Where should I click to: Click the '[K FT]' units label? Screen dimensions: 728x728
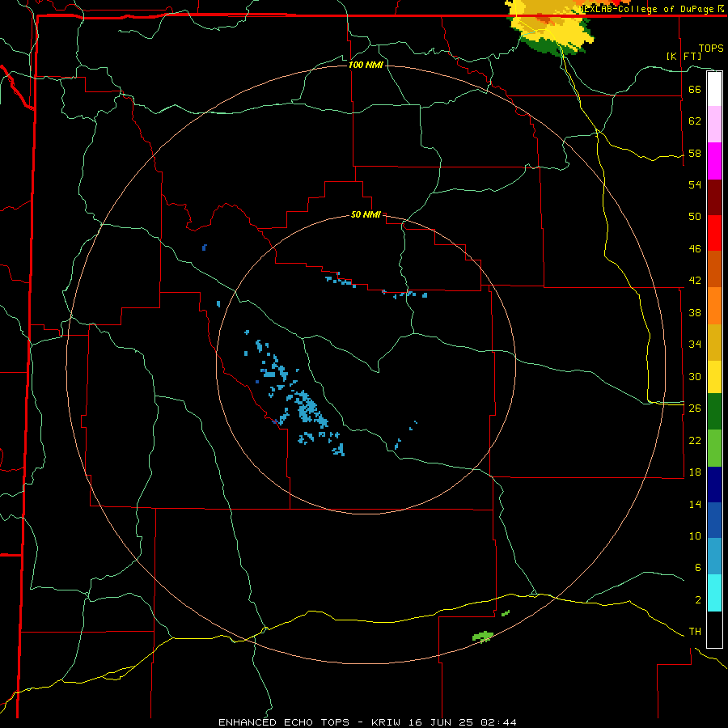click(684, 56)
